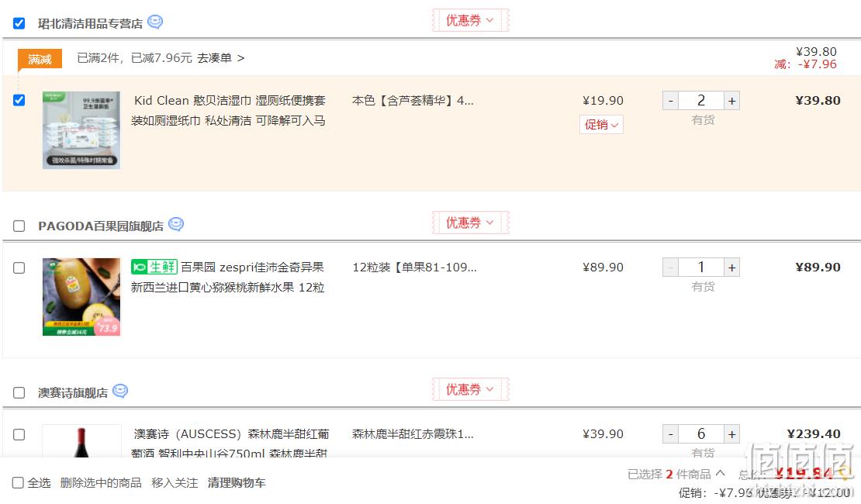Viewport: 861px width, 504px height.
Task: Click 去凑单 link in 满减 promotion row
Action: pos(221,58)
